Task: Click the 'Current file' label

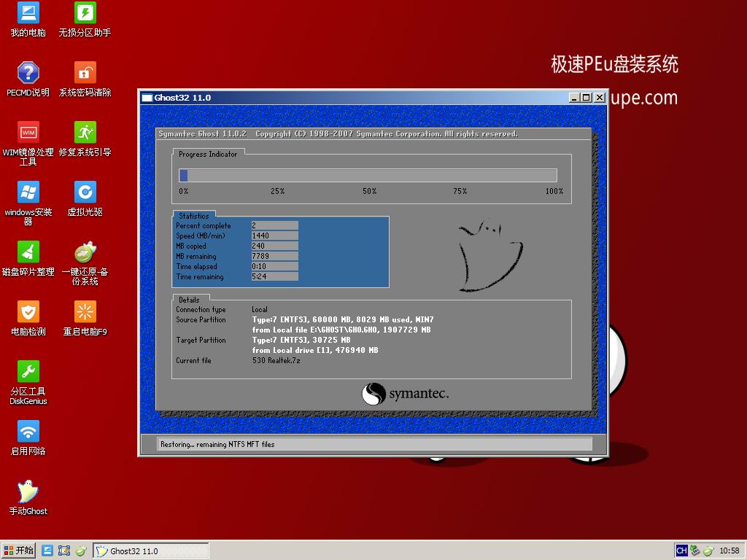Action: tap(193, 360)
